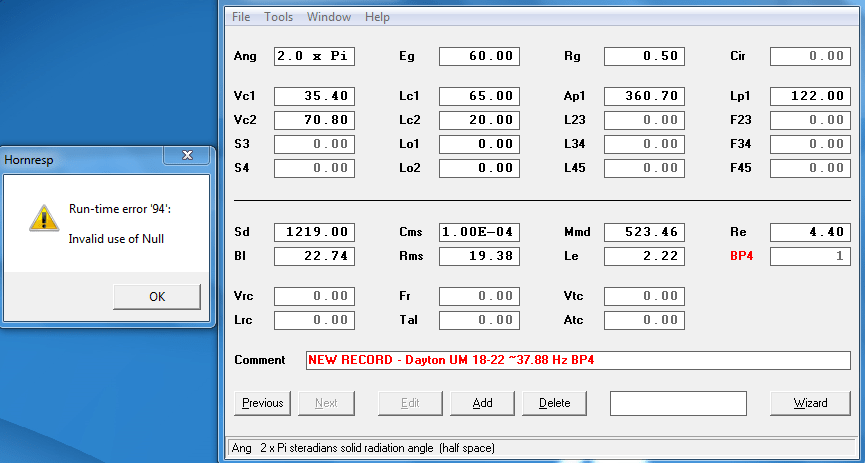Select the Sd field with 1219.00
The height and width of the screenshot is (463, 865).
314,232
